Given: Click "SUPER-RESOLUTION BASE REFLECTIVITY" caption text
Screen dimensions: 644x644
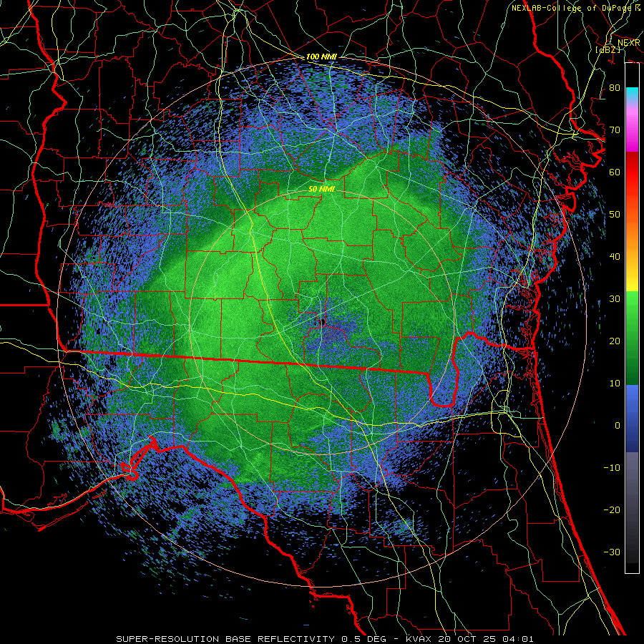Looking at the screenshot, I should [225, 639].
